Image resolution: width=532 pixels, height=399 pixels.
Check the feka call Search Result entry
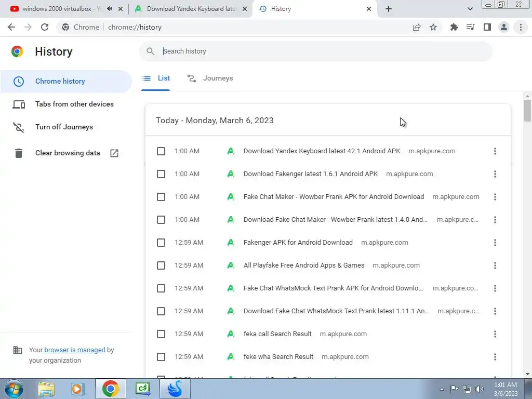(161, 334)
